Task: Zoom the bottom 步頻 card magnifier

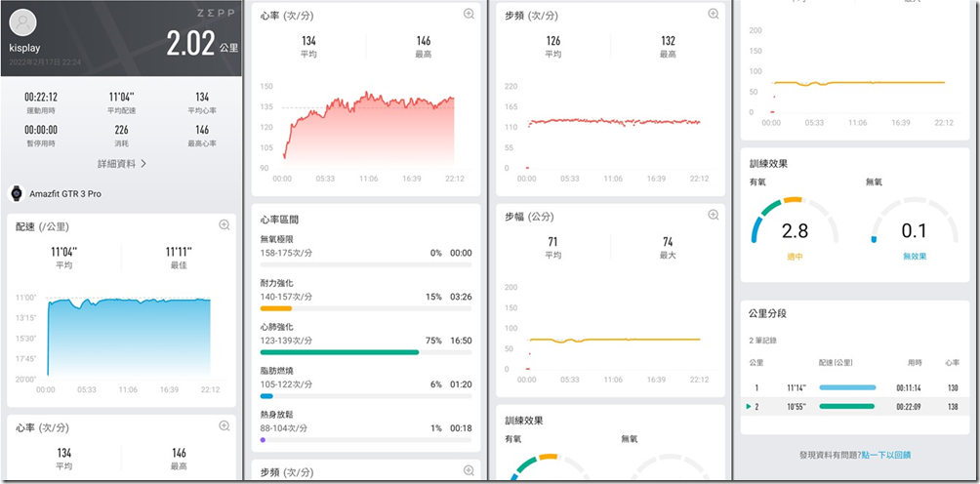Action: pyautogui.click(x=470, y=471)
